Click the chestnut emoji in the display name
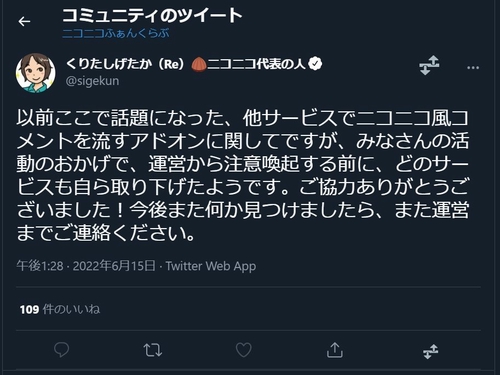Screen dimensions: 500x375 click(x=199, y=64)
